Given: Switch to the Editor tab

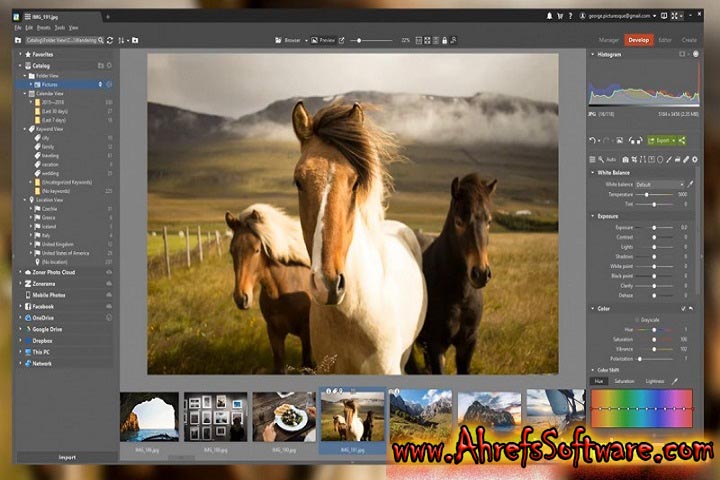Looking at the screenshot, I should click(665, 40).
